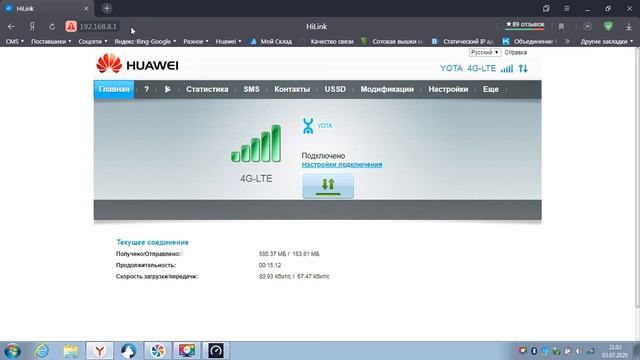The image size is (640, 360).
Task: Open the Статистика menu tab
Action: point(207,89)
